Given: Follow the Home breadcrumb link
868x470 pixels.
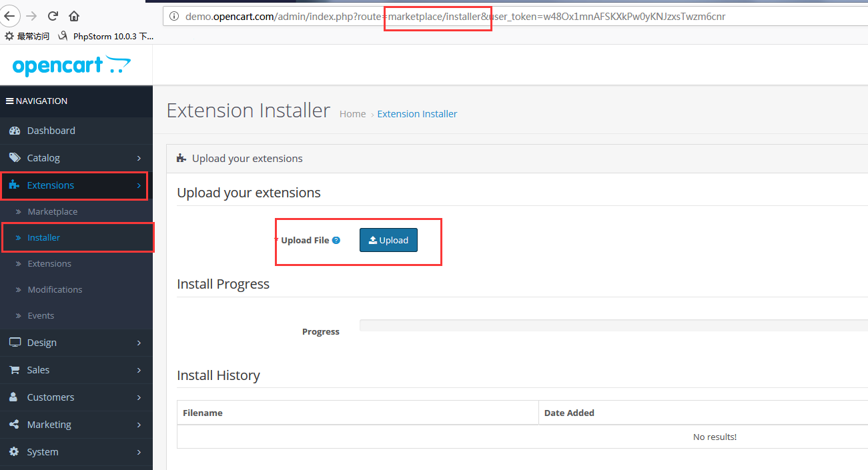Looking at the screenshot, I should [x=352, y=114].
